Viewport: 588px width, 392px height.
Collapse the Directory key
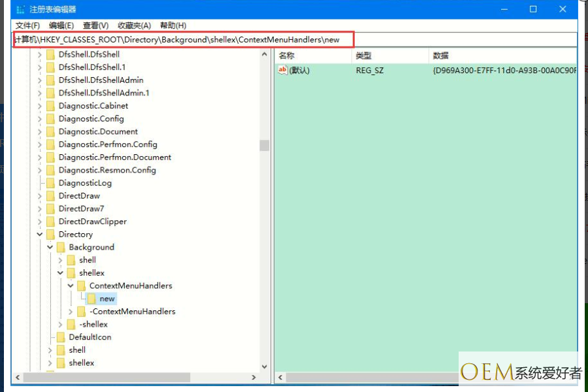tap(40, 235)
